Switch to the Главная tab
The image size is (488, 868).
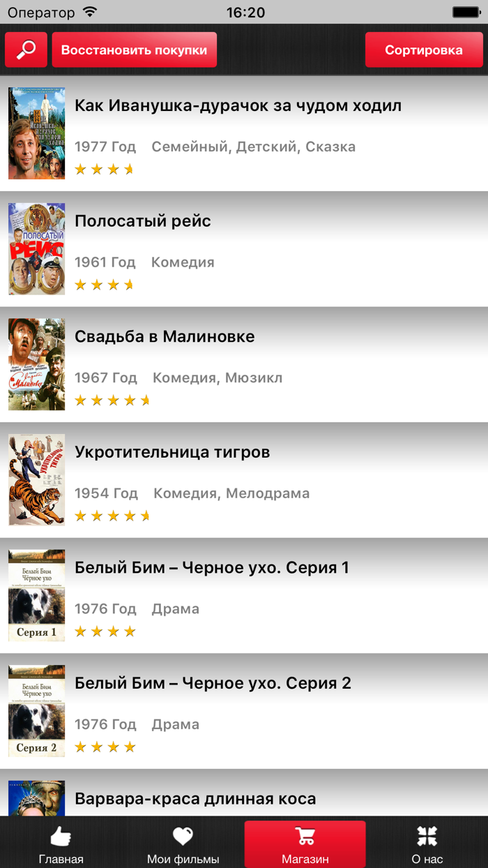coord(61,844)
